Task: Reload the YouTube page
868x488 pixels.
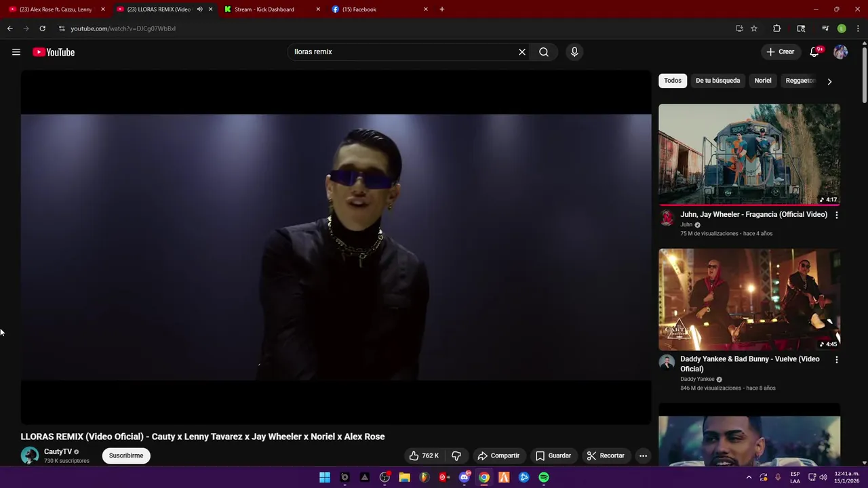Action: pos(42,28)
